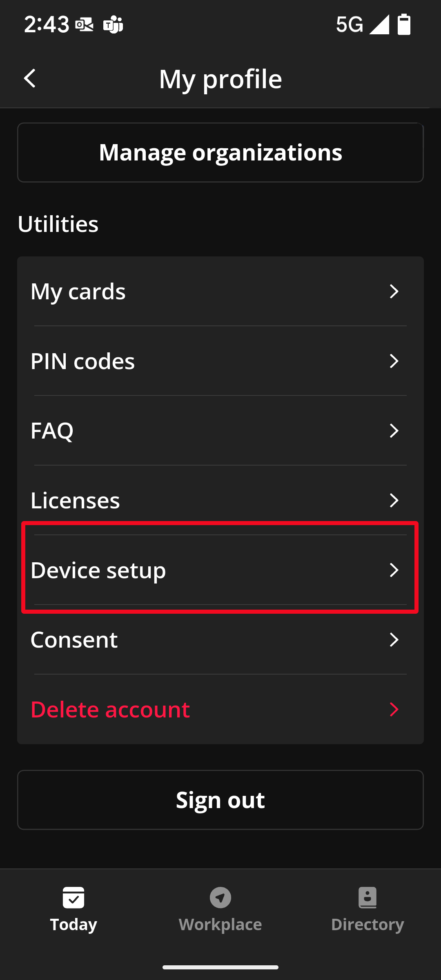Open the red Delete account chevron

(394, 709)
